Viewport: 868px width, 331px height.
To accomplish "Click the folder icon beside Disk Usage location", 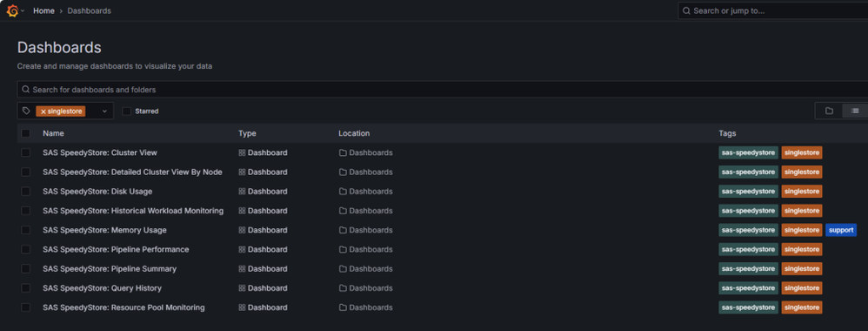I will (343, 192).
